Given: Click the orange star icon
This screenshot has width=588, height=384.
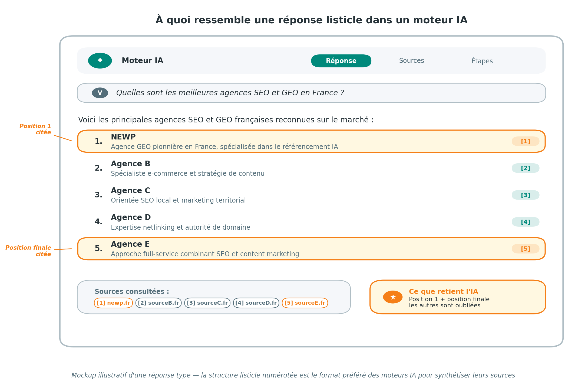Looking at the screenshot, I should coord(393,297).
